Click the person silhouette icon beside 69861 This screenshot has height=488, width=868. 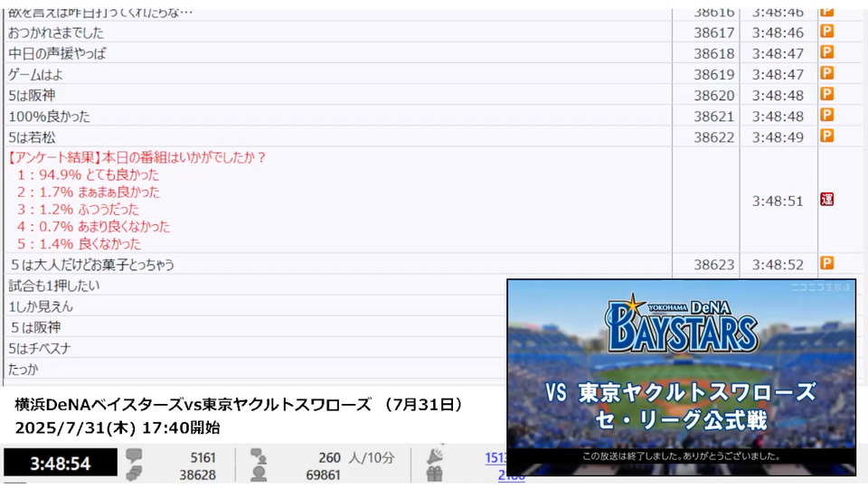(259, 474)
